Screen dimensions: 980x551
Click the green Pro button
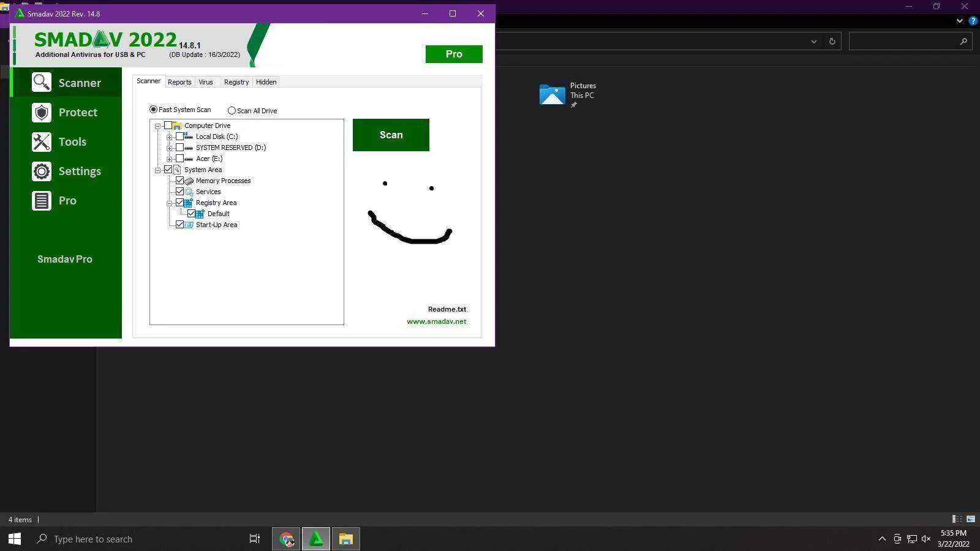click(454, 54)
